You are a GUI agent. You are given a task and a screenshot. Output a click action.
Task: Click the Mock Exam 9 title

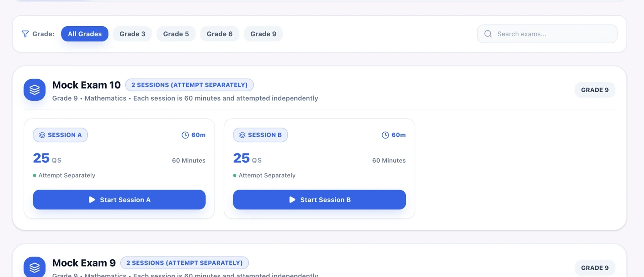84,263
